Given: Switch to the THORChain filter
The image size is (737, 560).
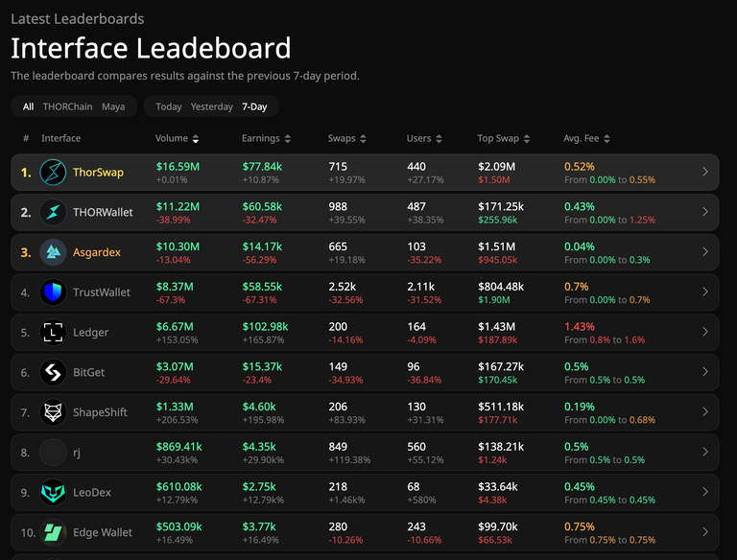Looking at the screenshot, I should coord(68,106).
